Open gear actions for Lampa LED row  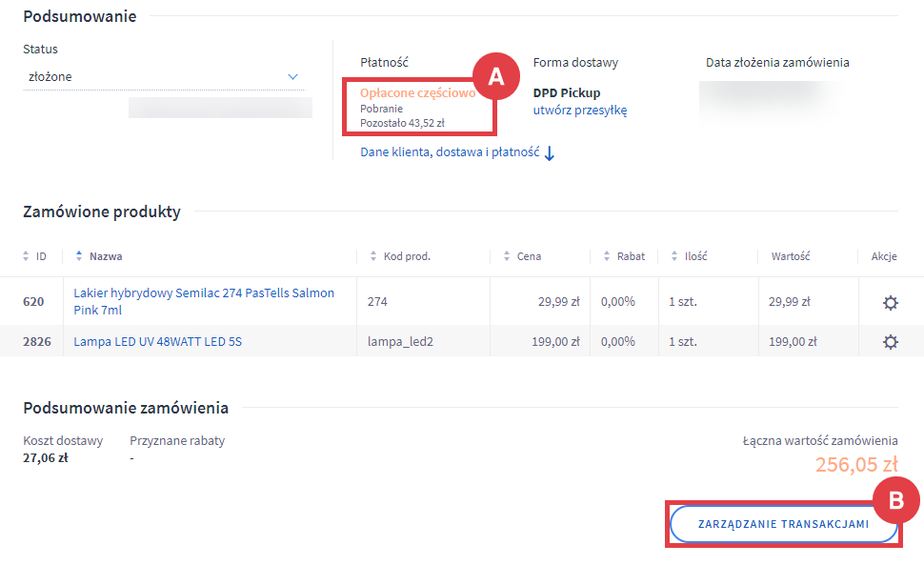click(x=890, y=341)
